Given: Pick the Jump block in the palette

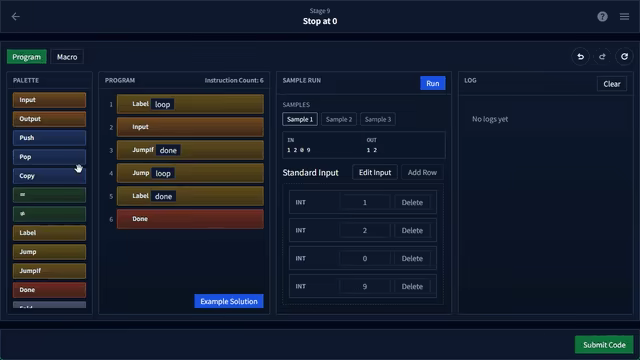Looking at the screenshot, I should (x=49, y=252).
